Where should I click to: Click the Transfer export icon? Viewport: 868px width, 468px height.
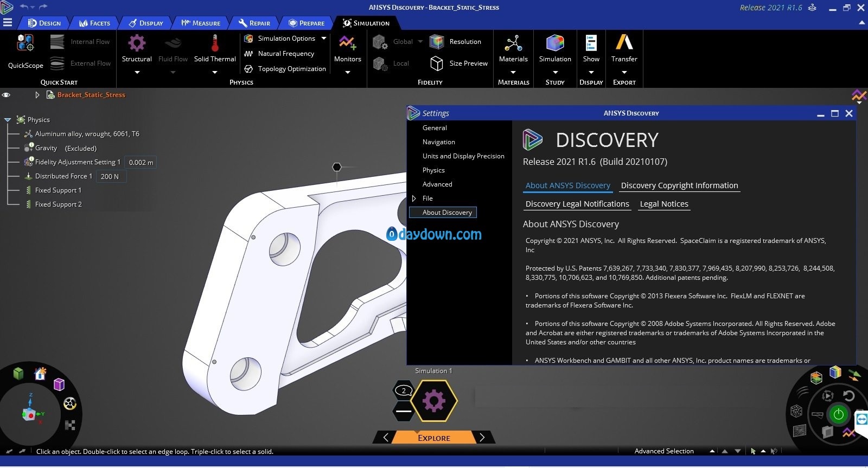624,42
